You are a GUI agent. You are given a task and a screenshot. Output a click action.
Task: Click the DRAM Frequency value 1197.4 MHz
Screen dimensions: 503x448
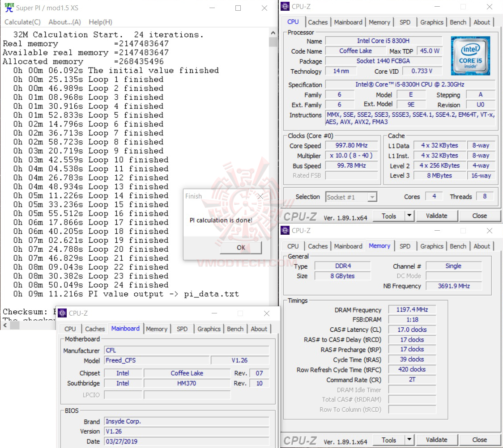coord(412,309)
